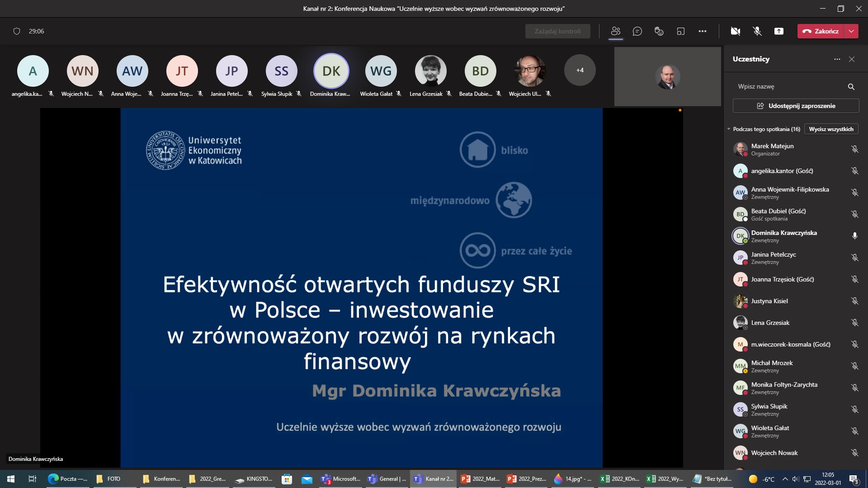868x488 pixels.
Task: Turn on the camera
Action: (x=736, y=31)
